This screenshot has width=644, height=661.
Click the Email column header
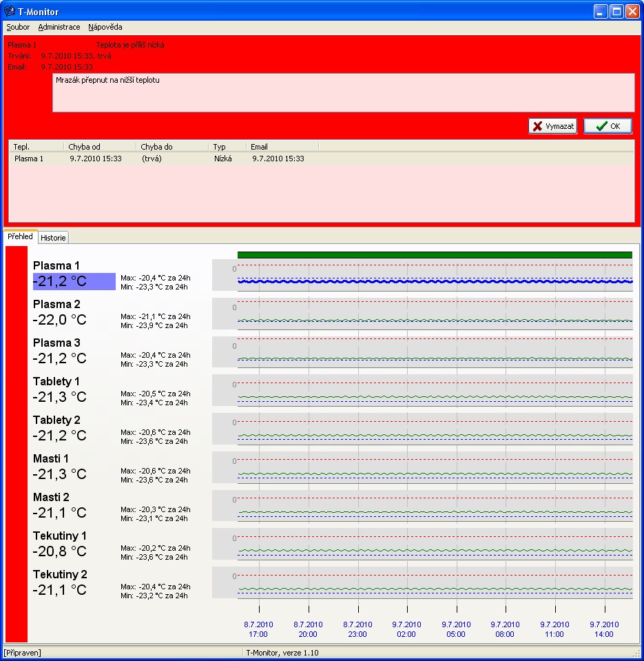point(282,147)
